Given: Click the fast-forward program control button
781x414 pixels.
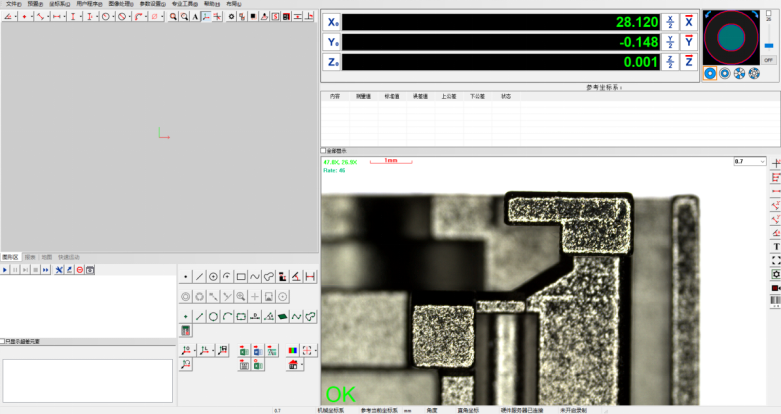Looking at the screenshot, I should (x=45, y=270).
